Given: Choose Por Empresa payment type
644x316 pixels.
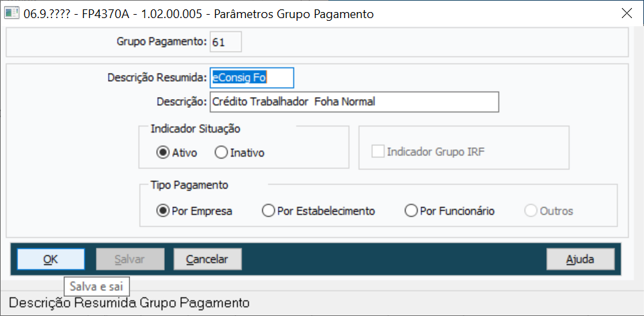Looking at the screenshot, I should pos(162,211).
